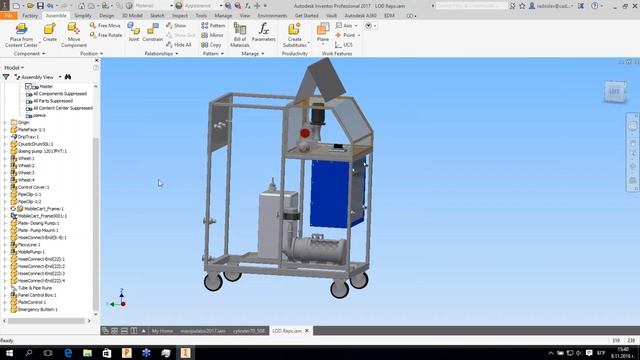The image size is (640, 360).
Task: Open the Bill of Materials
Action: (240, 34)
